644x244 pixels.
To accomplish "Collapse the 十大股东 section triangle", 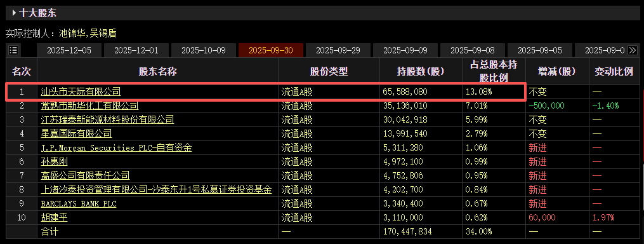I will 14,13.
